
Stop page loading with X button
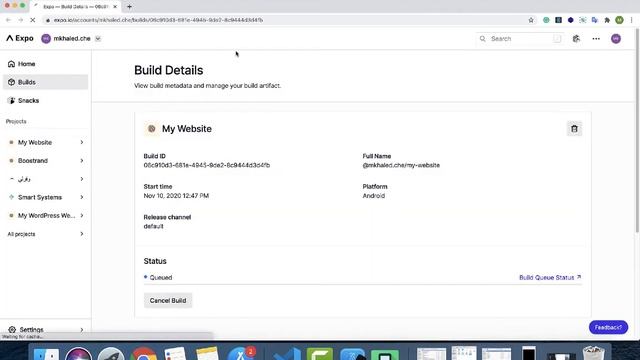click(x=33, y=20)
